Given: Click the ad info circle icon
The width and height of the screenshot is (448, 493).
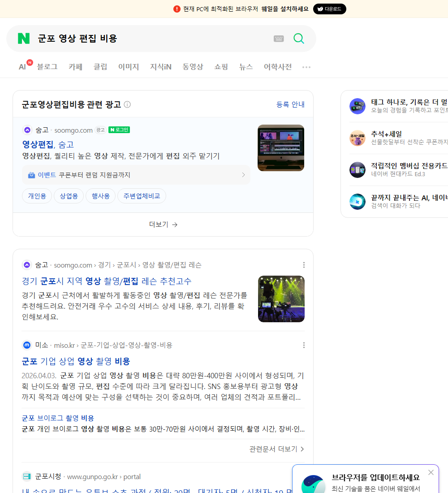Looking at the screenshot, I should pos(127,104).
